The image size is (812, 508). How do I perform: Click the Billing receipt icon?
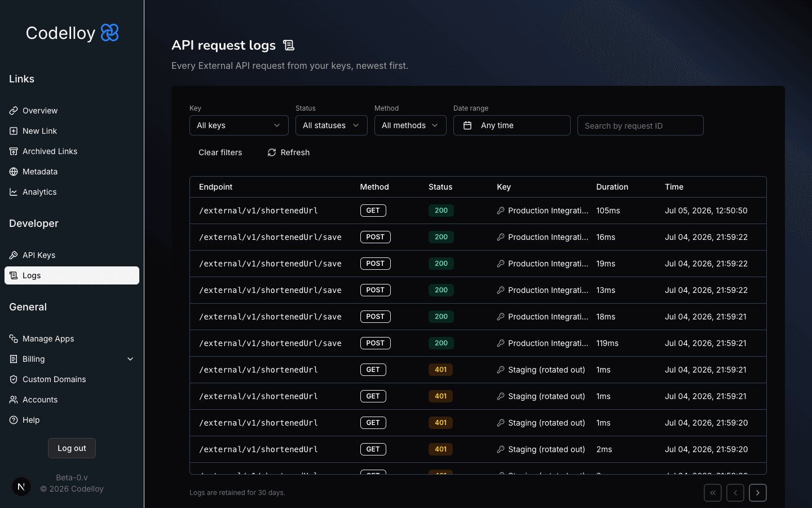[x=14, y=359]
